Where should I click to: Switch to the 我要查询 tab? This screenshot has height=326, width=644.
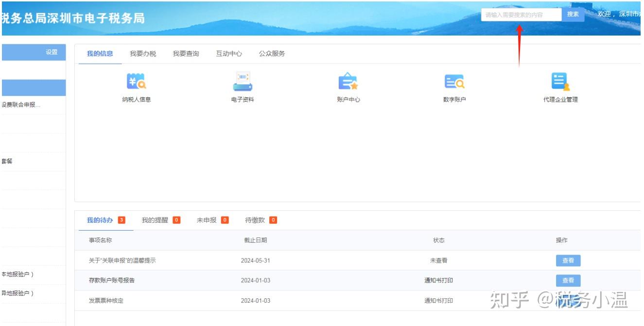(186, 54)
